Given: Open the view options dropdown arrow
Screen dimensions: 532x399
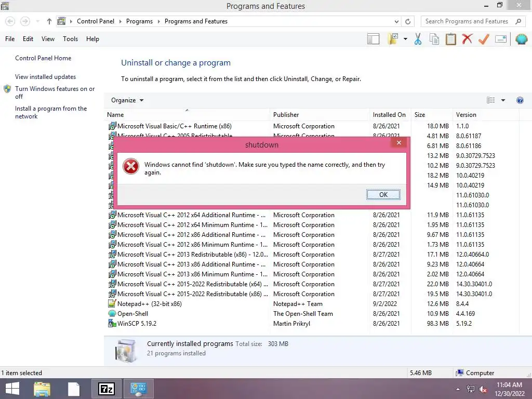Looking at the screenshot, I should coord(503,100).
